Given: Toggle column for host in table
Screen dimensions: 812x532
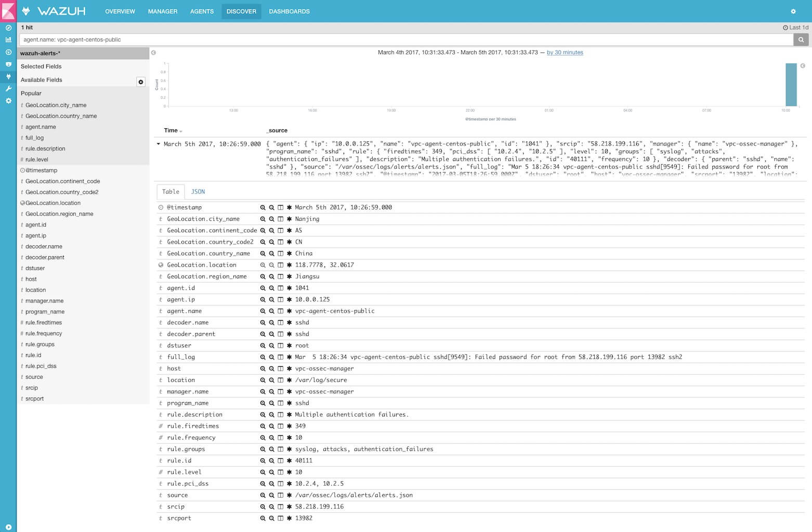Looking at the screenshot, I should point(280,368).
